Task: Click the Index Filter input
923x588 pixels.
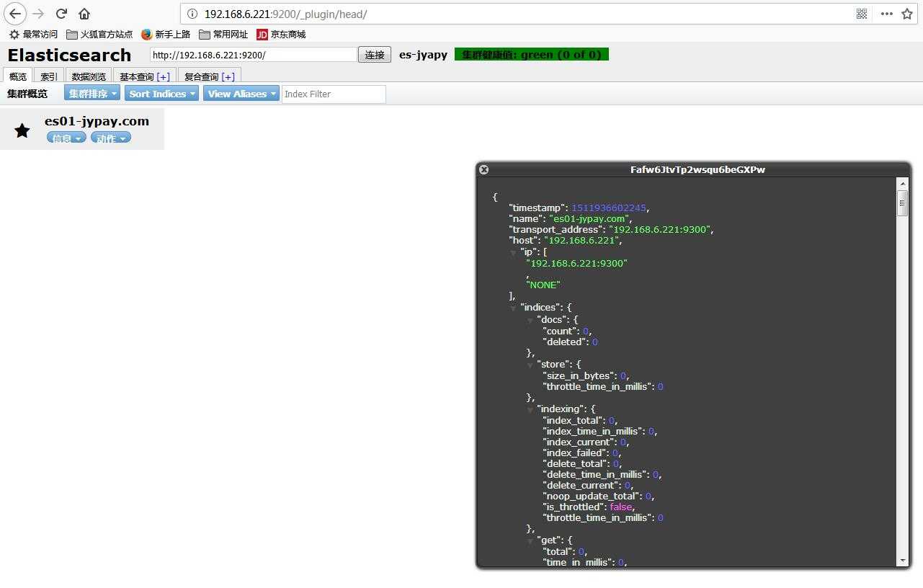Action: tap(334, 94)
